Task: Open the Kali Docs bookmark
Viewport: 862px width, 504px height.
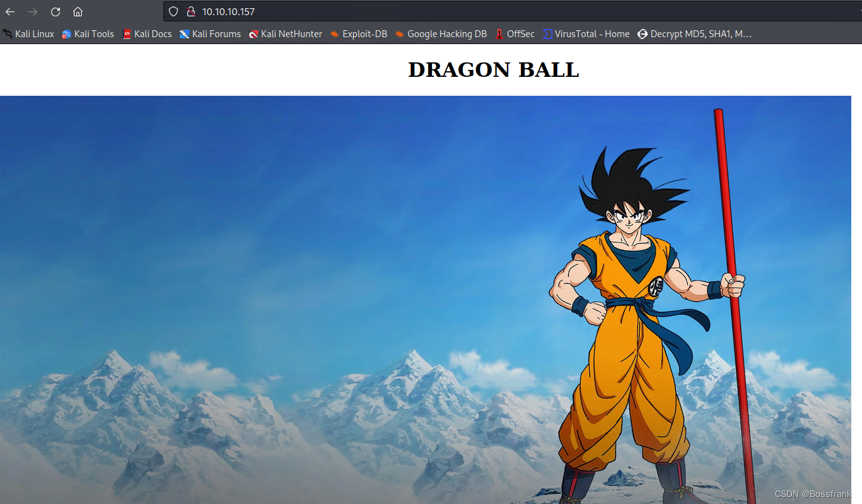Action: point(147,34)
